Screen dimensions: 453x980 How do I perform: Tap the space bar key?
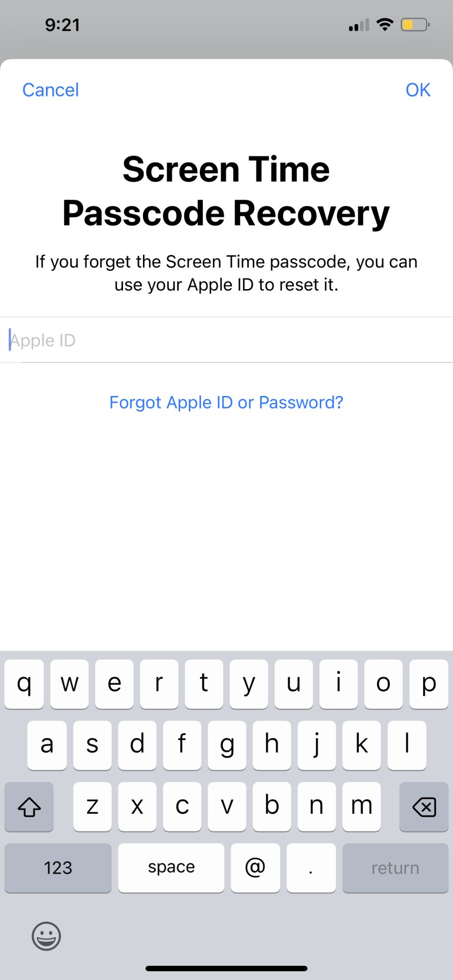pyautogui.click(x=171, y=868)
